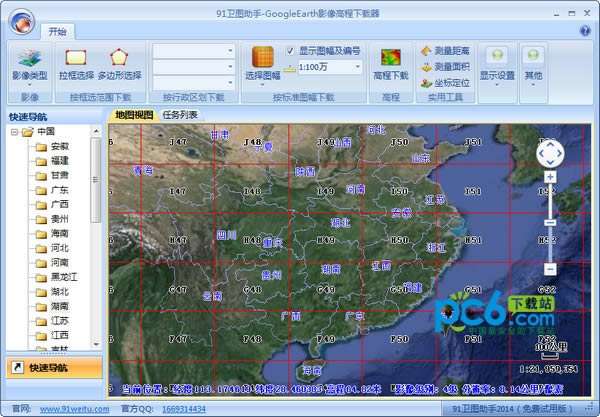The width and height of the screenshot is (600, 417).
Task: Toggle the 显示图幅及编号 checkbox
Action: (x=290, y=50)
